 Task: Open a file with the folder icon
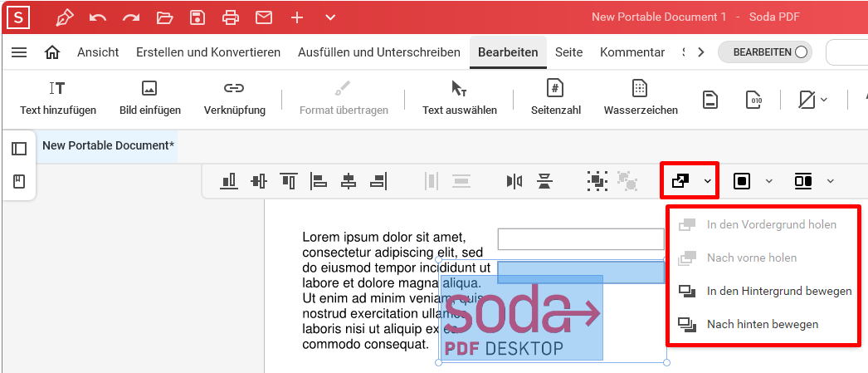[164, 17]
